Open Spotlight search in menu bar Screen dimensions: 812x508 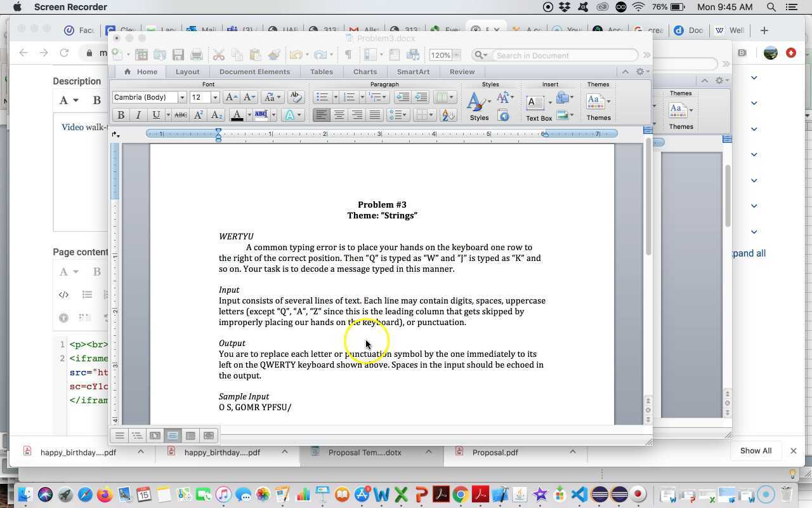click(x=771, y=7)
